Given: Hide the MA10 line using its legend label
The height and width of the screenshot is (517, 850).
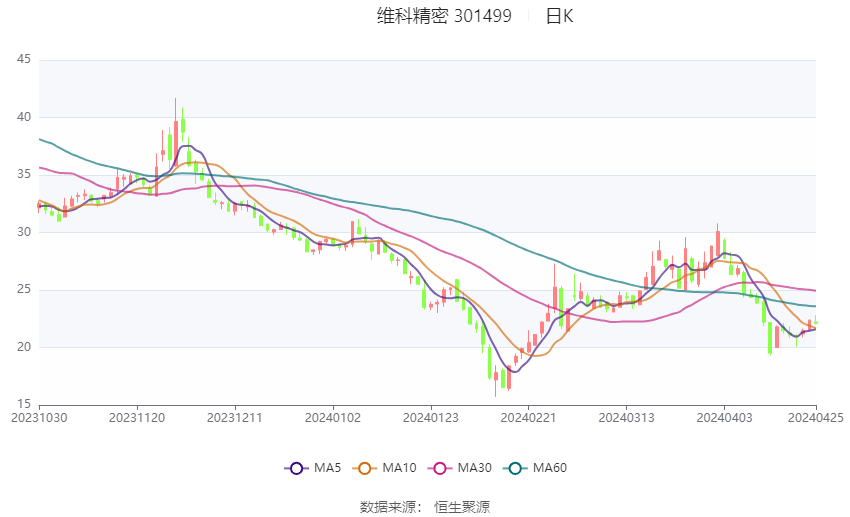Looking at the screenshot, I should [400, 468].
